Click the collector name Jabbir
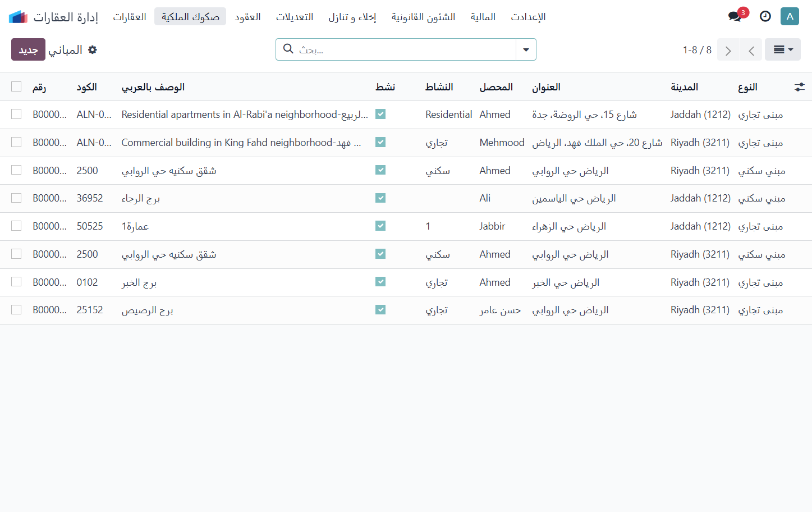 pos(492,226)
